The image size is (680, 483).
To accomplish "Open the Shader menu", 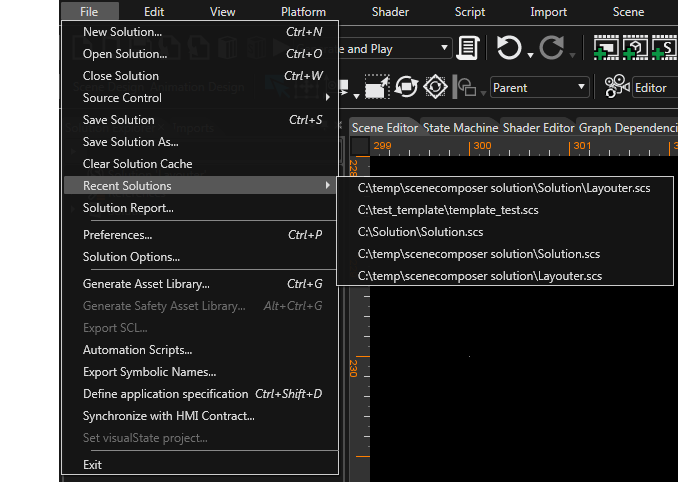I will [390, 12].
